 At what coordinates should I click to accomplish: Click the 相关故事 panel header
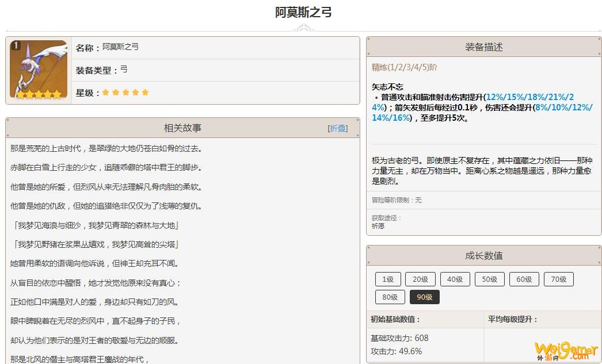[182, 128]
